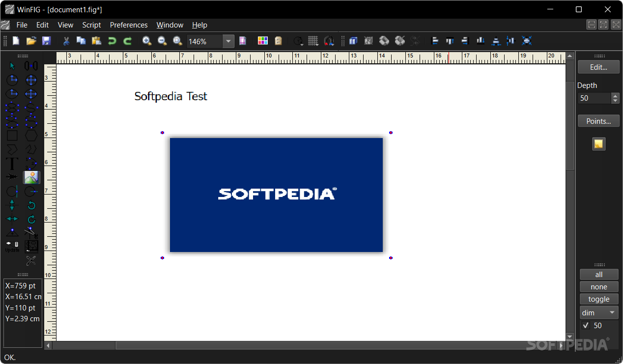This screenshot has width=623, height=364.
Task: Align objects to left edge
Action: point(435,41)
